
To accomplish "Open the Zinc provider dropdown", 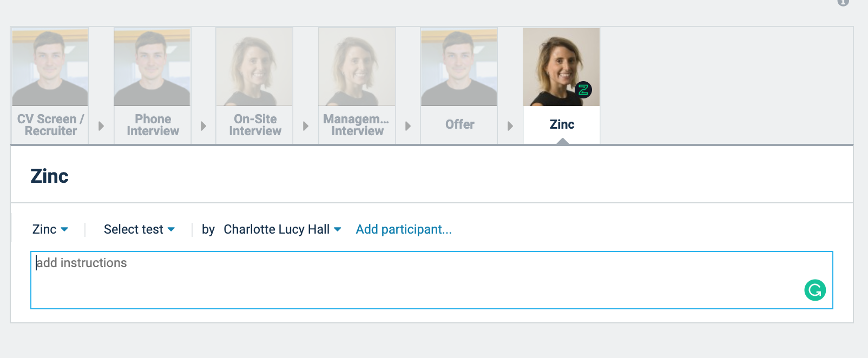I will (50, 229).
